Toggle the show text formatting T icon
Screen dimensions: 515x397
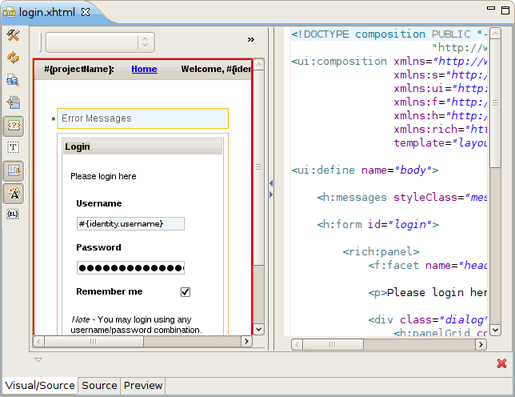[13, 147]
